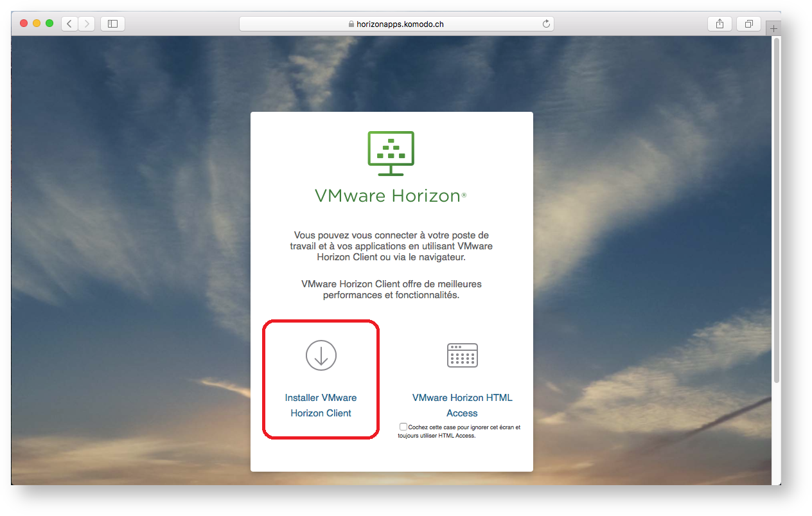Open the Installer VMware Horizon Client link
Viewport: 812px width, 516px height.
pos(321,405)
